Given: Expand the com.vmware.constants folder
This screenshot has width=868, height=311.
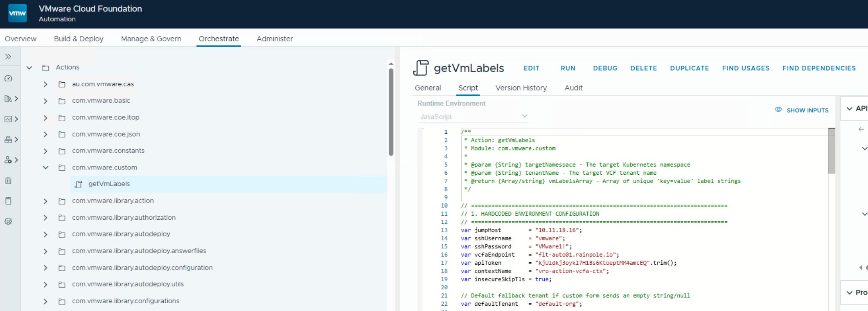Looking at the screenshot, I should [x=45, y=151].
